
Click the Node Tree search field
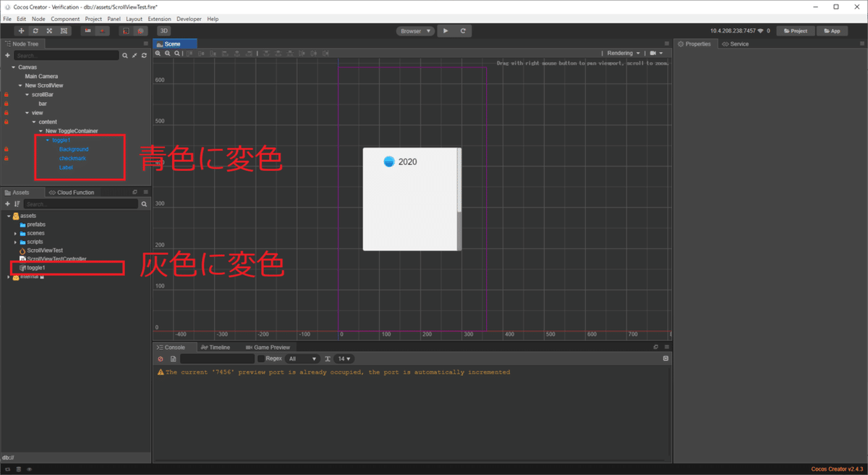coord(67,55)
